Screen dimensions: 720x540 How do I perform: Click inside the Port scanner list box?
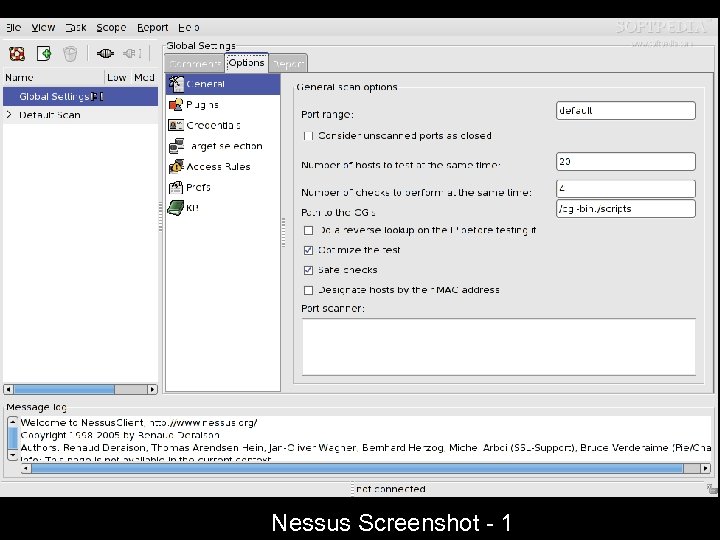pyautogui.click(x=499, y=347)
